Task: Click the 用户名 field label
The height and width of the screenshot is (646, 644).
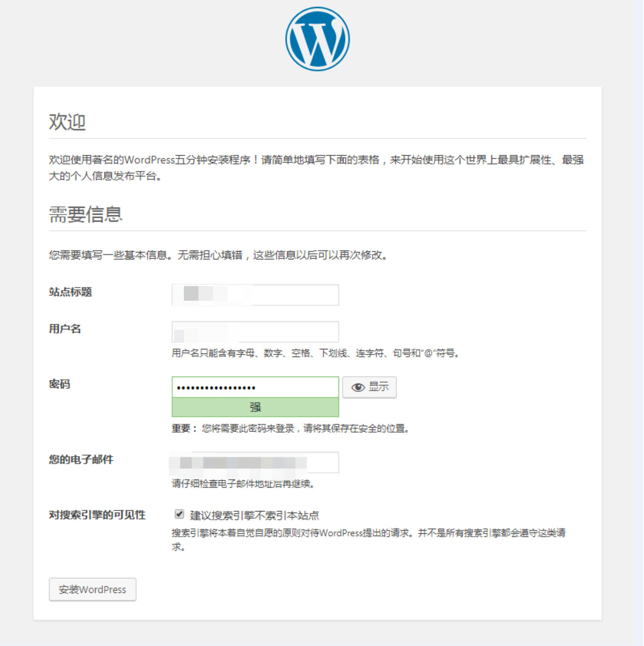Action: click(65, 329)
